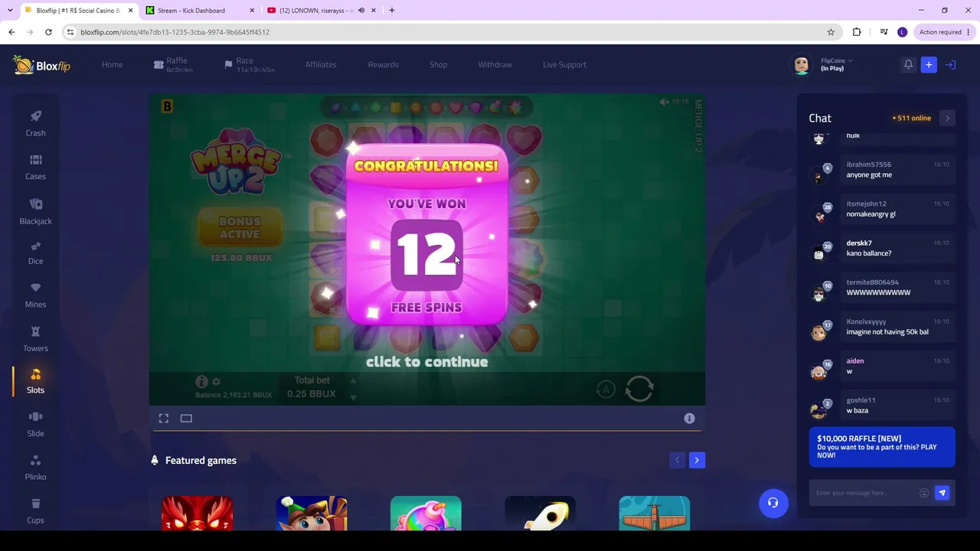Screen dimensions: 980x551
Task: Switch game to theater mode
Action: coord(186,419)
